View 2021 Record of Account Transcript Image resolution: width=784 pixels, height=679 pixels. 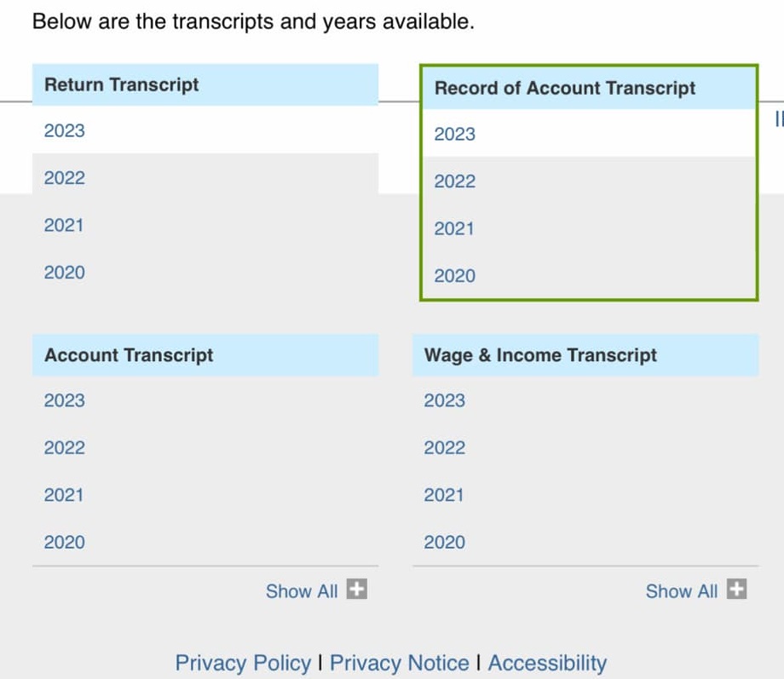click(x=454, y=228)
